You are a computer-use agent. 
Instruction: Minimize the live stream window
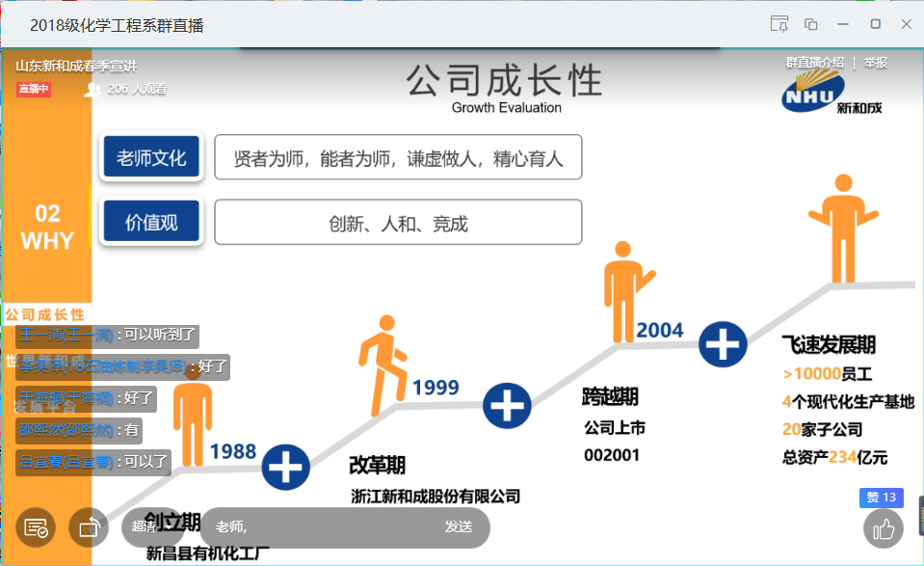point(843,24)
